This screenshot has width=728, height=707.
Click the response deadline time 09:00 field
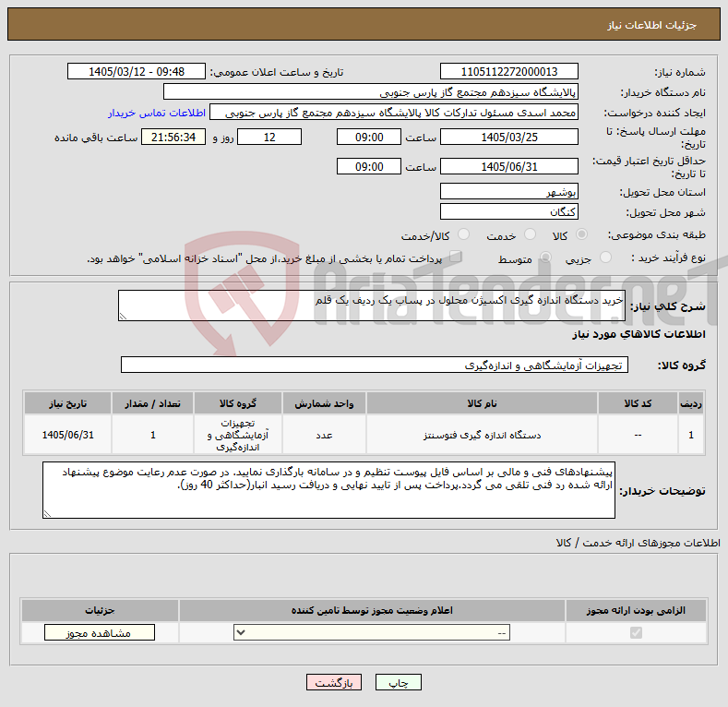tap(369, 137)
